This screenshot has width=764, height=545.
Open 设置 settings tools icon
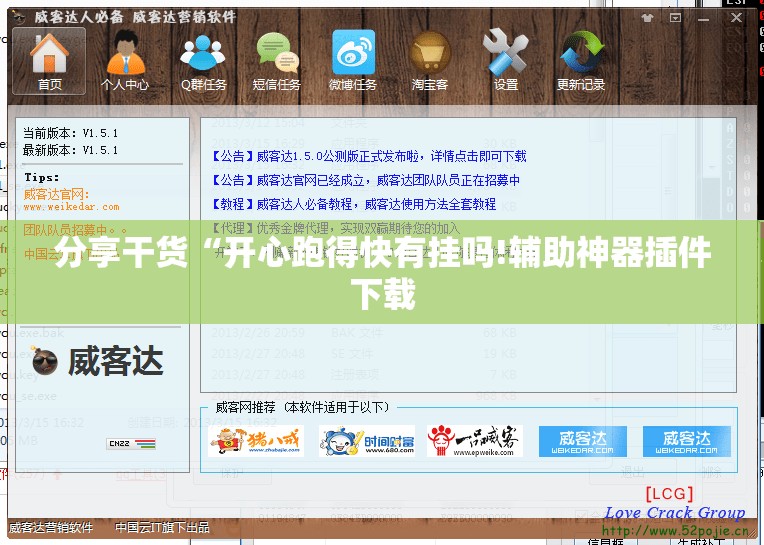(505, 61)
